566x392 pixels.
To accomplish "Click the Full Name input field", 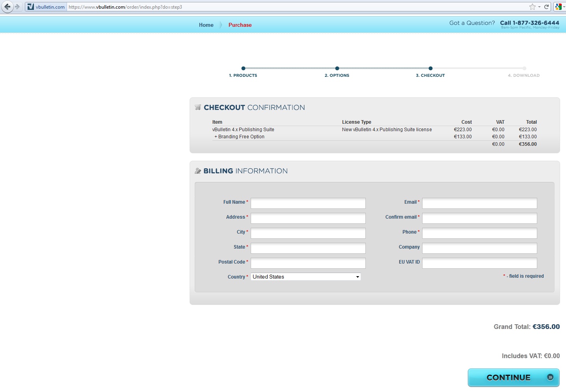I will coord(308,203).
